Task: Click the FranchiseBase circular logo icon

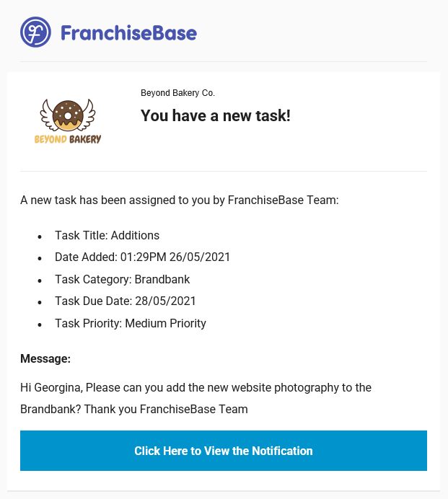Action: [35, 32]
